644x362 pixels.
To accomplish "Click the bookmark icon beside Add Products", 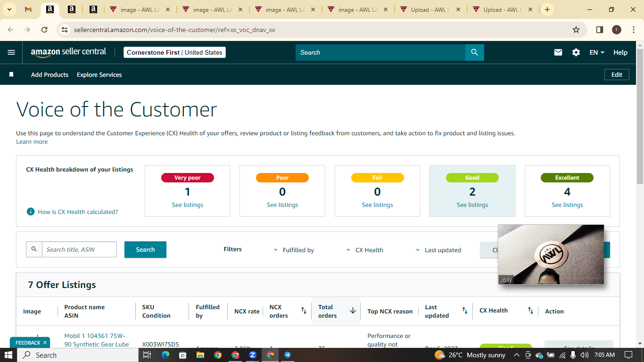I will pos(11,74).
